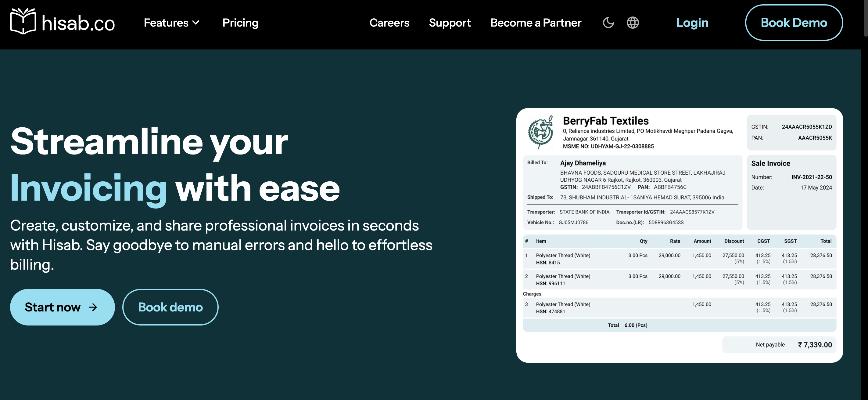Open the Support page
Viewport: 868px width, 400px height.
click(x=450, y=23)
